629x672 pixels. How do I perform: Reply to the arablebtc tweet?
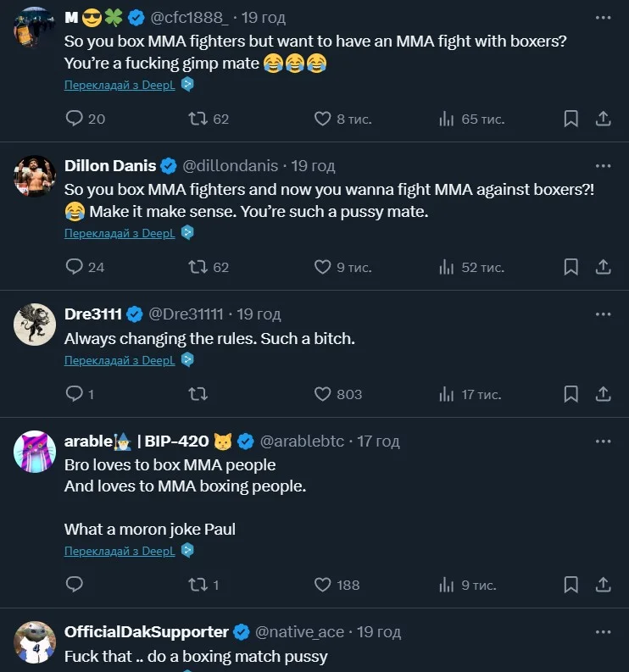(x=75, y=585)
